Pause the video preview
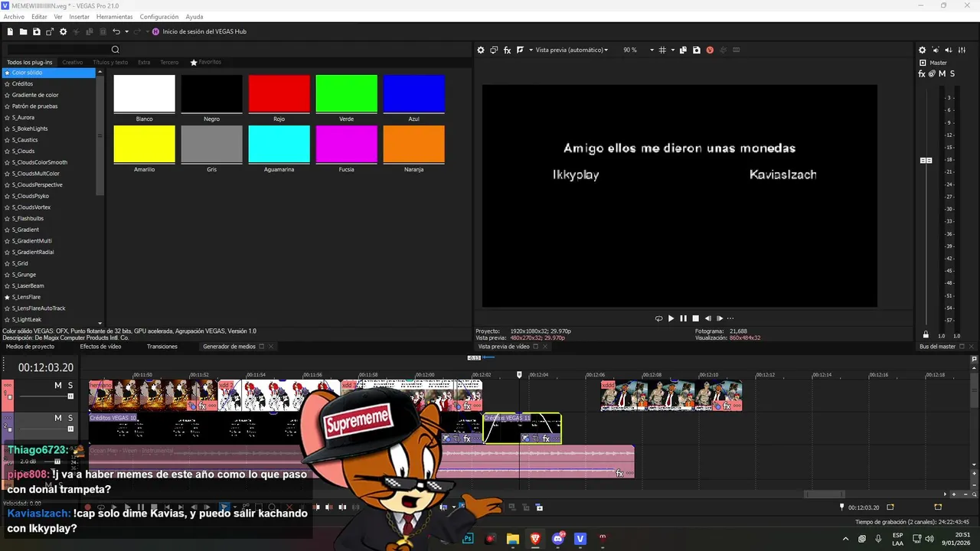980x551 pixels. tap(683, 318)
